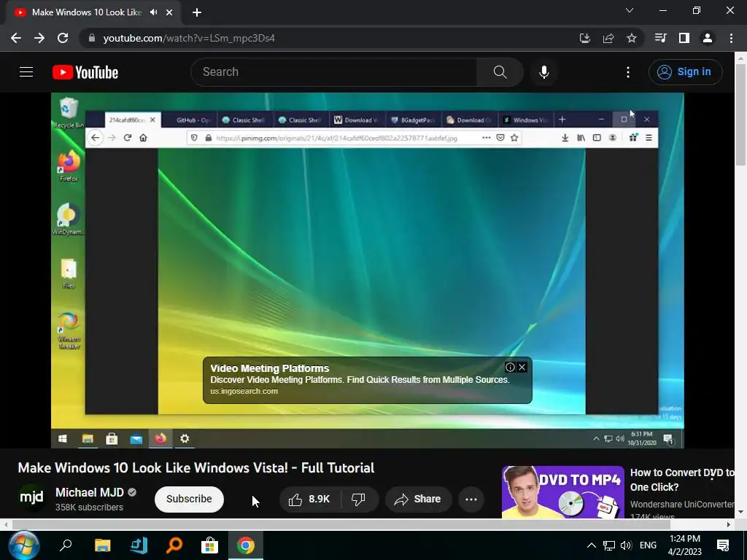Image resolution: width=747 pixels, height=560 pixels.
Task: Go to YouTube home via logo
Action: [85, 72]
